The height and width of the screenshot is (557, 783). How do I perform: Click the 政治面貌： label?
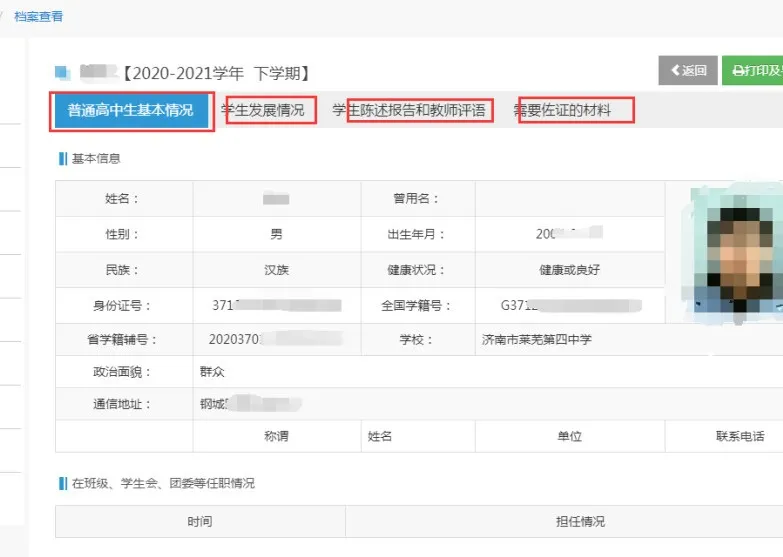pyautogui.click(x=122, y=372)
